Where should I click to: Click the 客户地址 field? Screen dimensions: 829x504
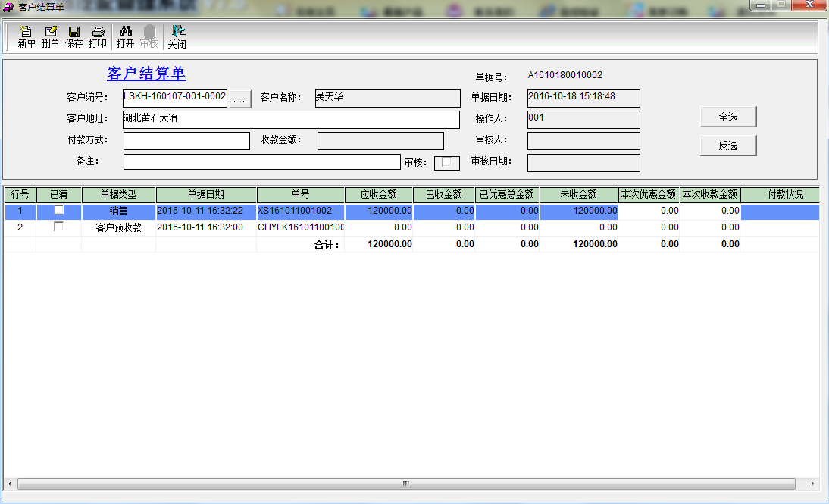(291, 120)
